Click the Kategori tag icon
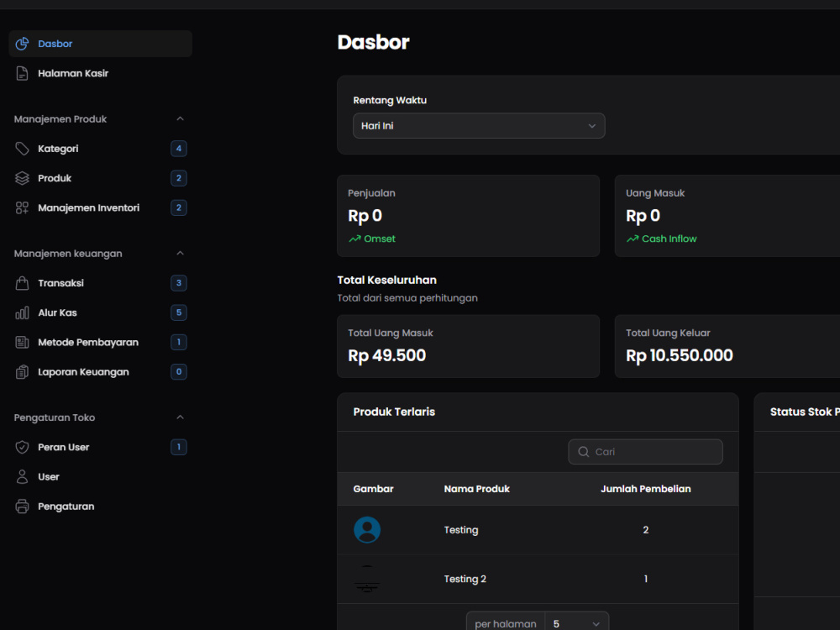 point(22,149)
